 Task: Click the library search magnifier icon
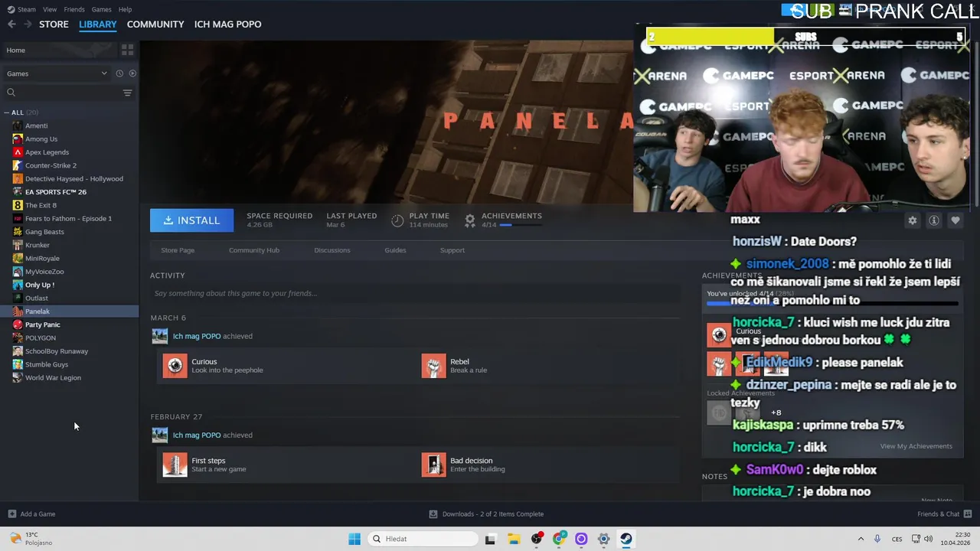point(11,93)
